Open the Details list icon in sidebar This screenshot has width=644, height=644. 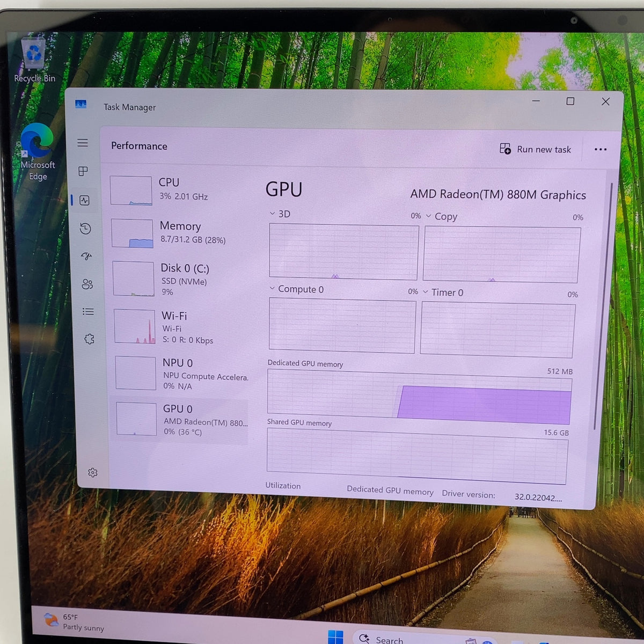pyautogui.click(x=88, y=311)
